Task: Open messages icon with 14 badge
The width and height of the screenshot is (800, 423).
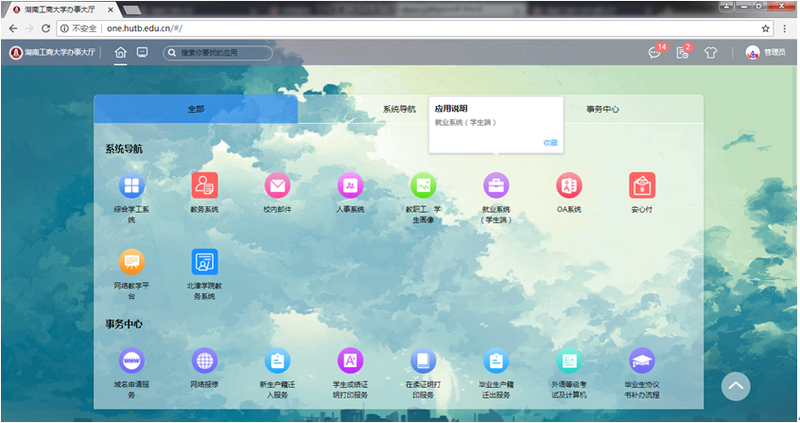Action: click(655, 52)
